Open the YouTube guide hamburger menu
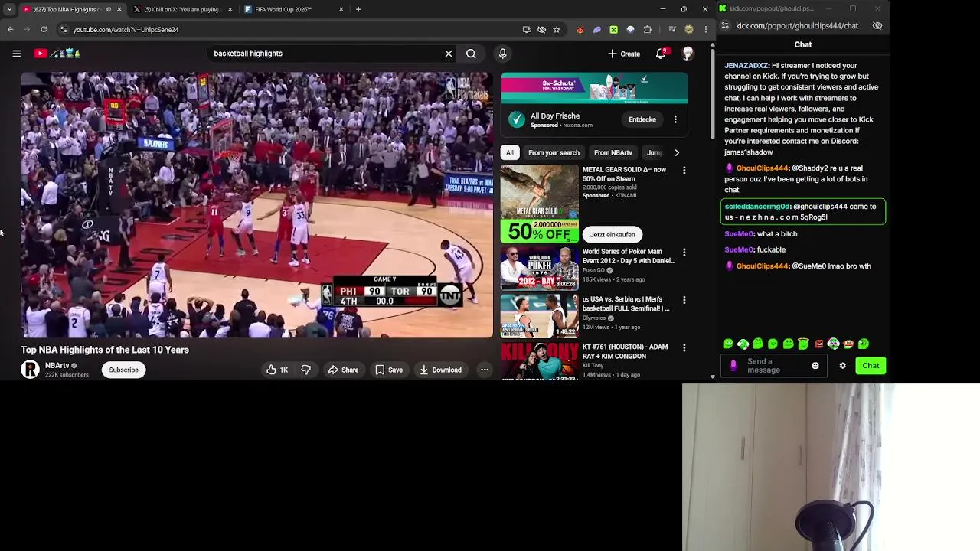Image resolution: width=980 pixels, height=551 pixels. point(17,54)
